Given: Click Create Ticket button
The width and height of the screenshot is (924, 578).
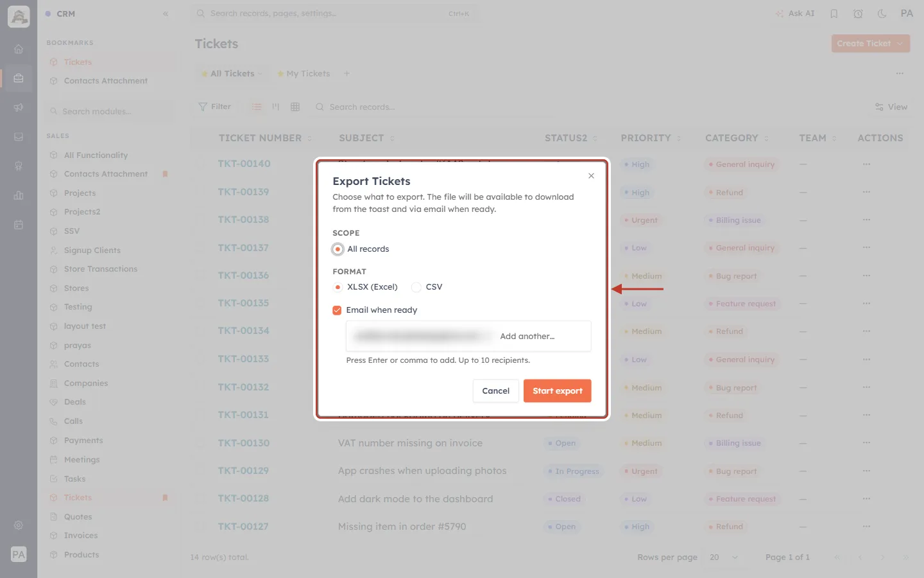Looking at the screenshot, I should (x=870, y=44).
